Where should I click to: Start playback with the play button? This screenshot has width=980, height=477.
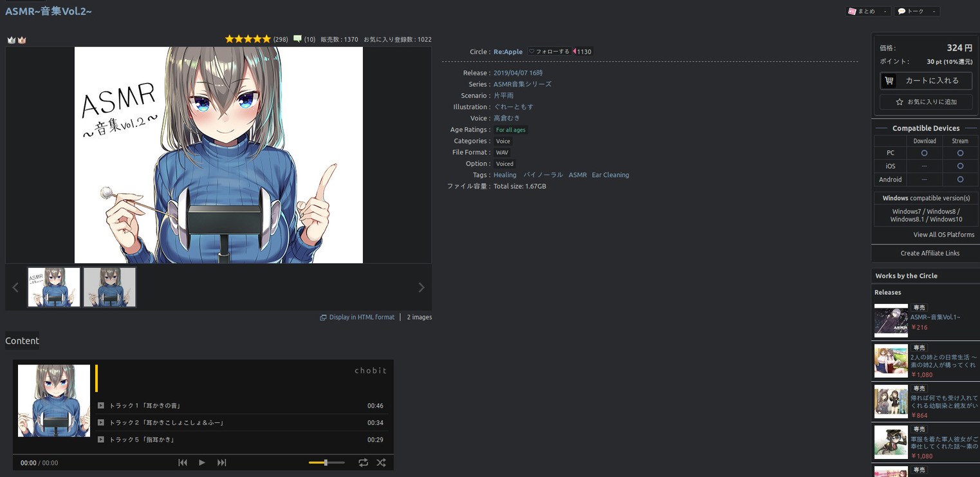click(x=202, y=463)
